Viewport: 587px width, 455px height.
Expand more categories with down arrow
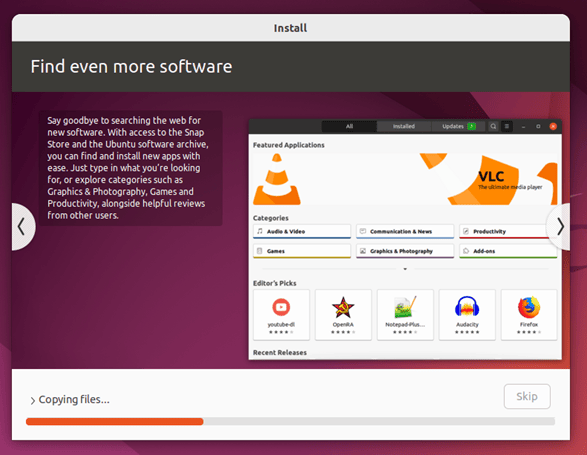[x=405, y=269]
